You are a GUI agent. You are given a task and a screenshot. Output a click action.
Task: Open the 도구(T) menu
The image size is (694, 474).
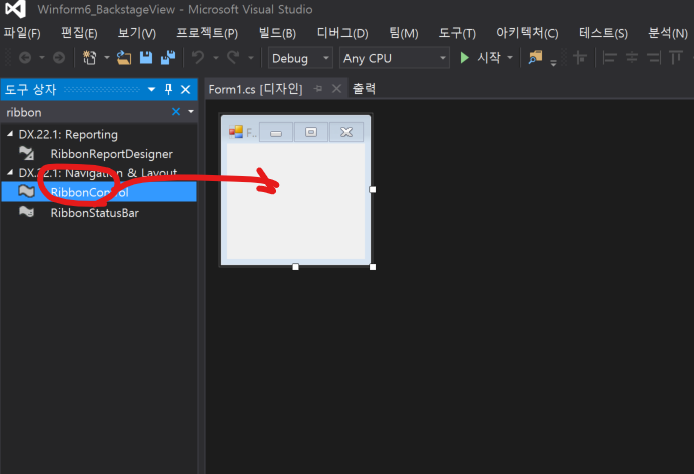point(457,33)
